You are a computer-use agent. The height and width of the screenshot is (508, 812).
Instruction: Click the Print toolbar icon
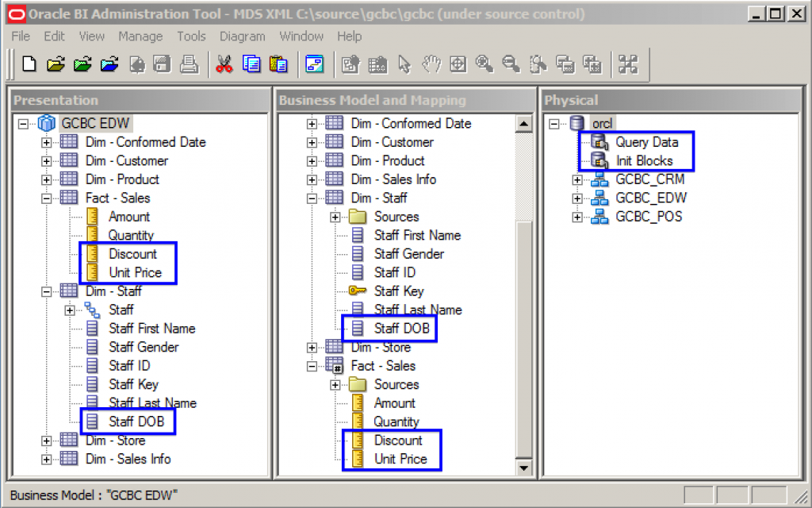point(189,64)
